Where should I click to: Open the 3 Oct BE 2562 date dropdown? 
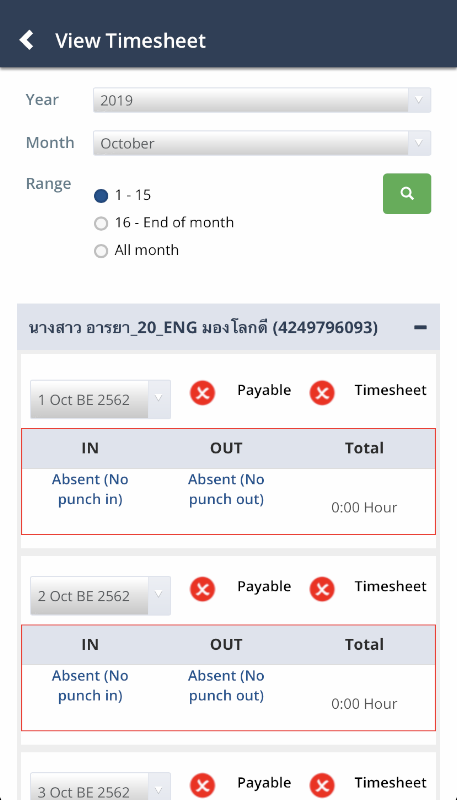pos(100,786)
